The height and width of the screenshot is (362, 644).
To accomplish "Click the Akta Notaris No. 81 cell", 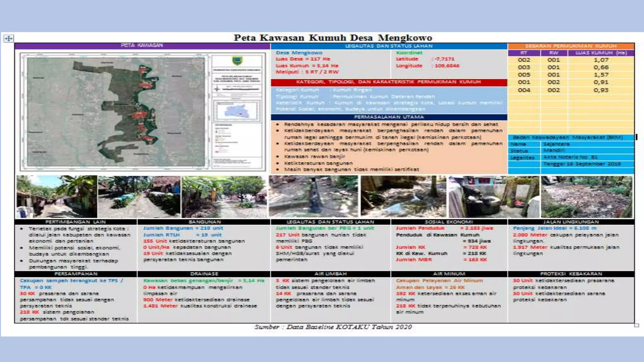I will click(570, 157).
